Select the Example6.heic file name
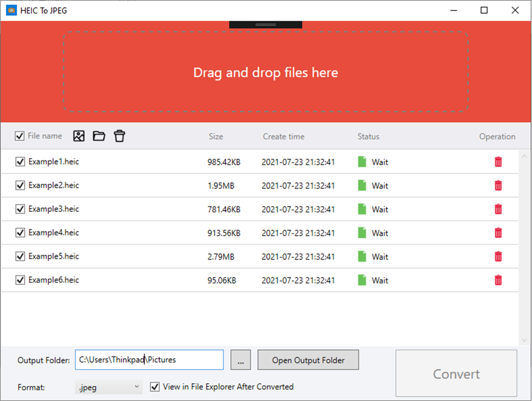The width and height of the screenshot is (532, 401). point(54,280)
